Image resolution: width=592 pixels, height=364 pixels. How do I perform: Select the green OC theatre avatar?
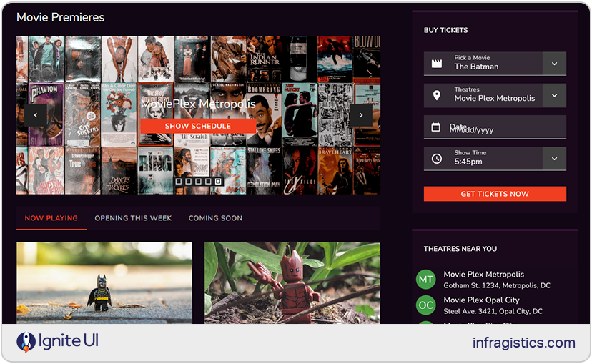(x=426, y=305)
